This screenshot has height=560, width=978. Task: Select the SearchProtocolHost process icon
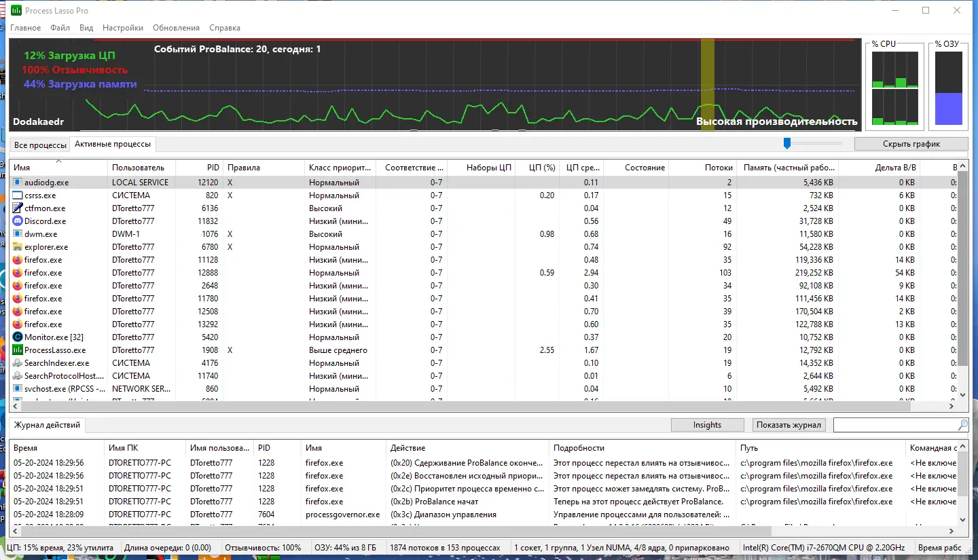click(x=18, y=376)
